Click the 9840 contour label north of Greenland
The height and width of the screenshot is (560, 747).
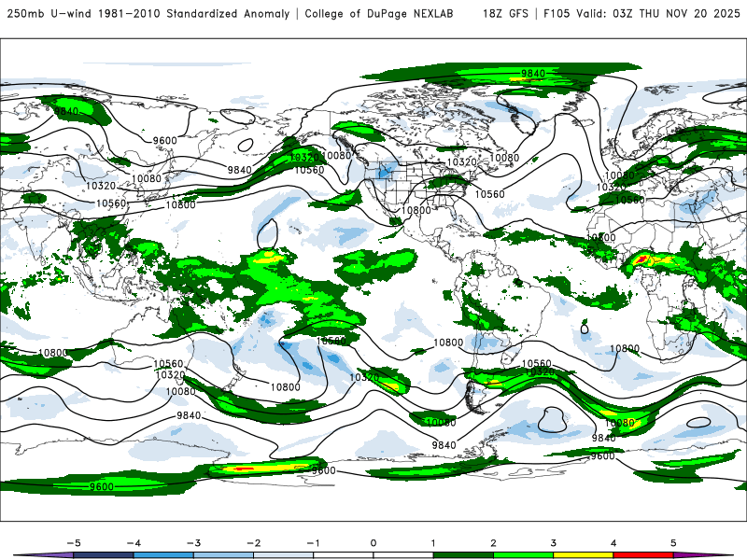click(533, 74)
